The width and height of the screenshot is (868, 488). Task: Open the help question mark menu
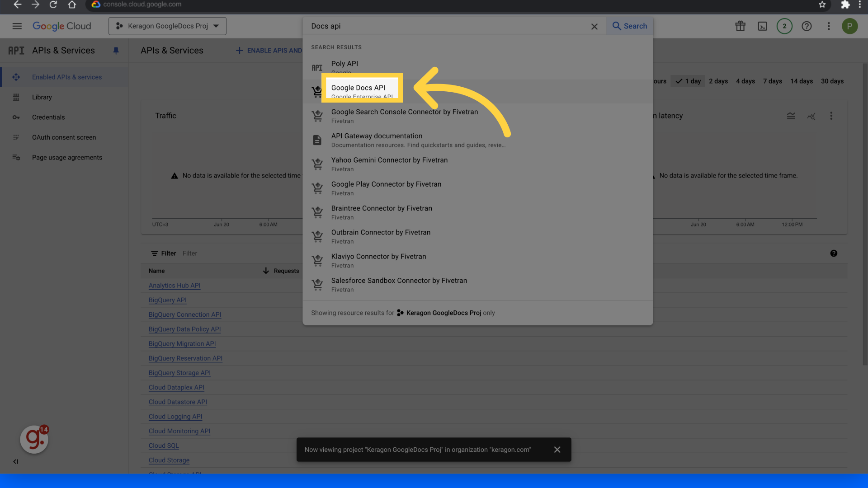point(807,26)
